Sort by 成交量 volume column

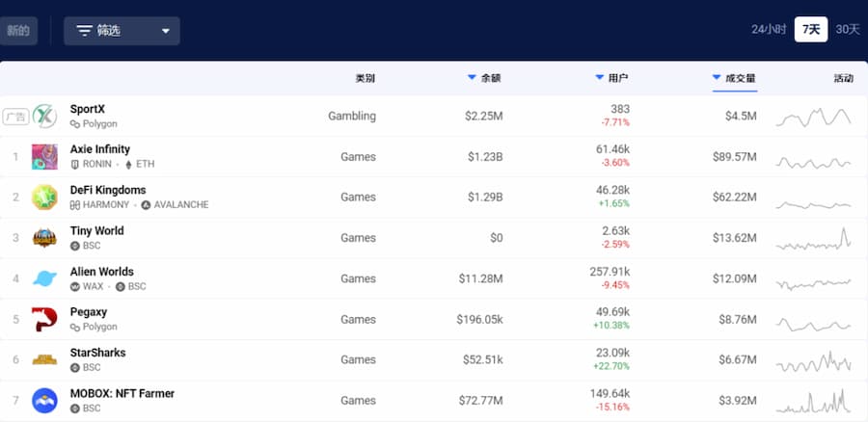tap(734, 79)
